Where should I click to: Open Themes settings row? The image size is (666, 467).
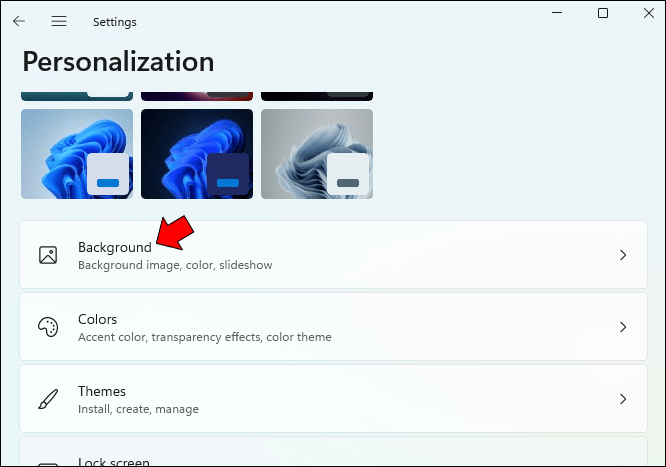333,399
